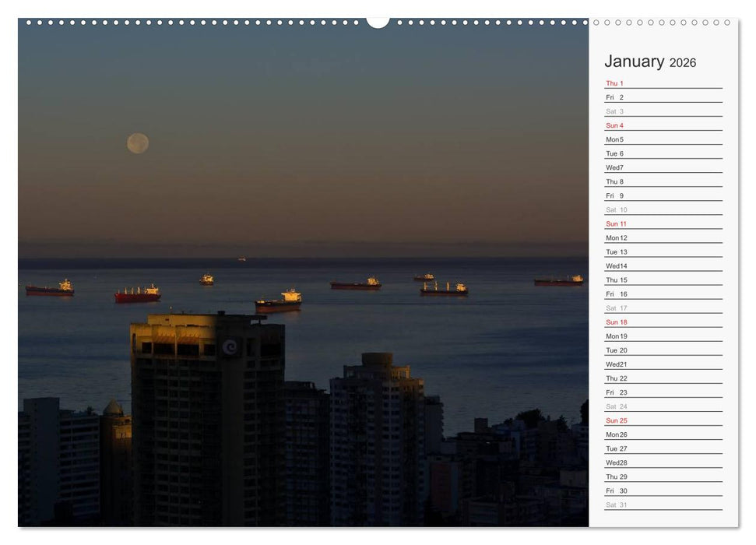Screen dimensions: 756x545
Task: Click the full moon in the photo
Action: point(135,142)
